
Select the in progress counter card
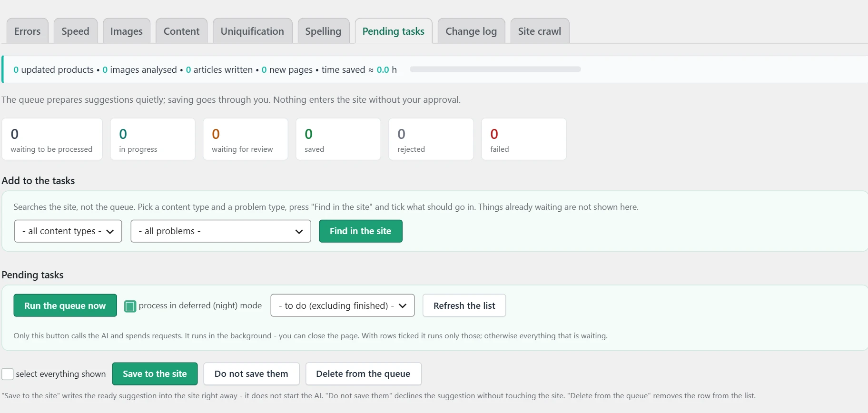point(153,139)
